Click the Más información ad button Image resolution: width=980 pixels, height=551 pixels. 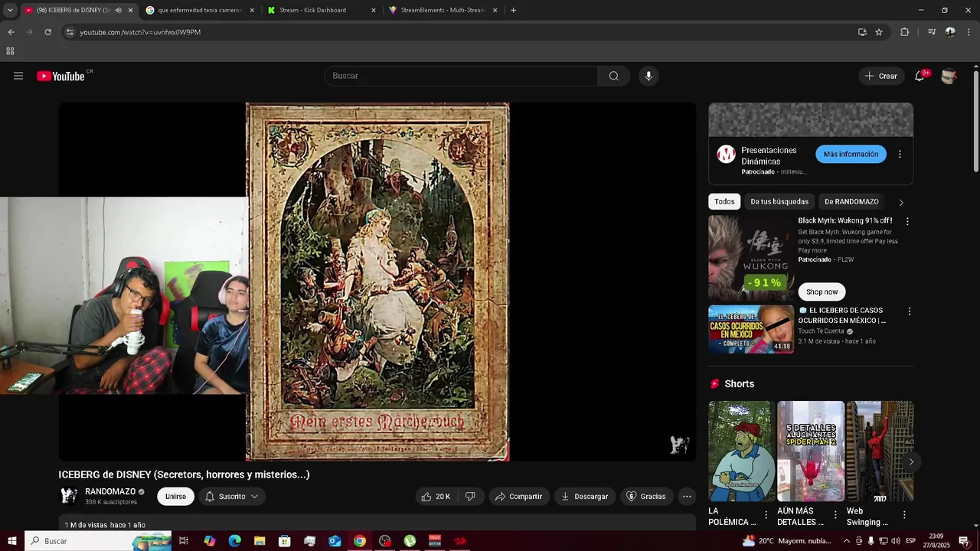point(851,154)
